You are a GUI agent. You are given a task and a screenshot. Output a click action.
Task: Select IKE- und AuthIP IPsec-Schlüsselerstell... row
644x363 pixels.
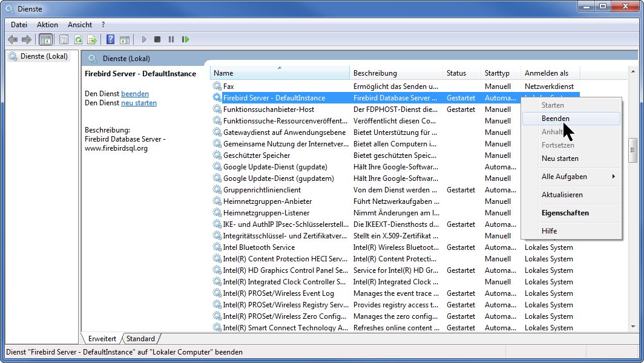tap(366, 224)
